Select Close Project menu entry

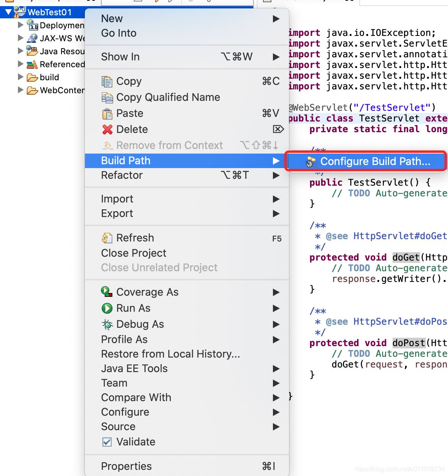click(133, 253)
